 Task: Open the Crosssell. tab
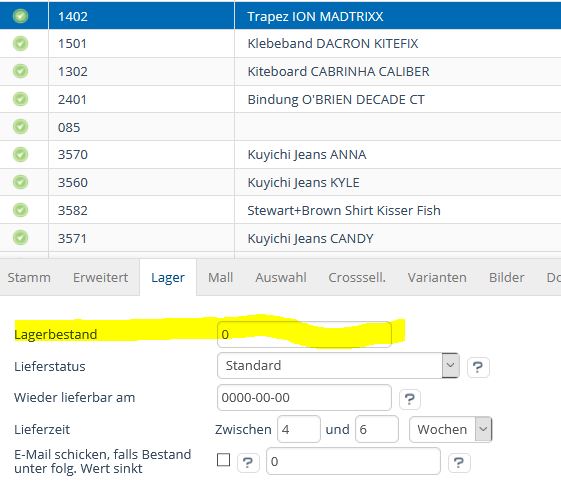pos(357,278)
